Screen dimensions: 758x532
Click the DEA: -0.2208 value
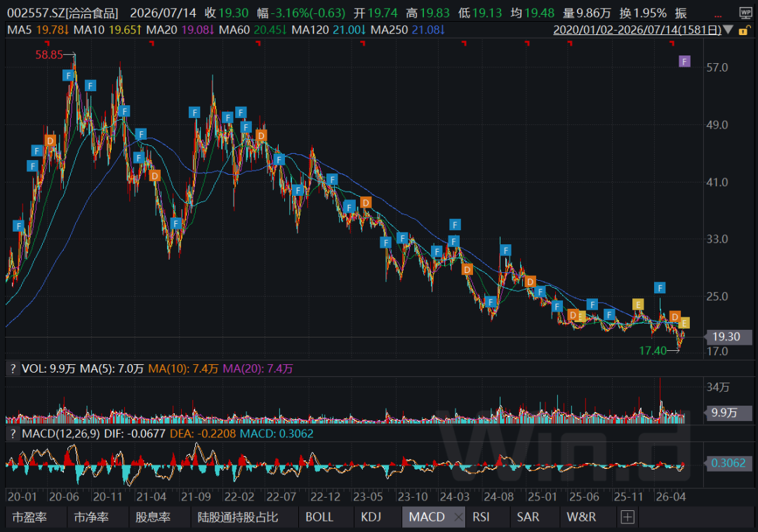[203, 434]
